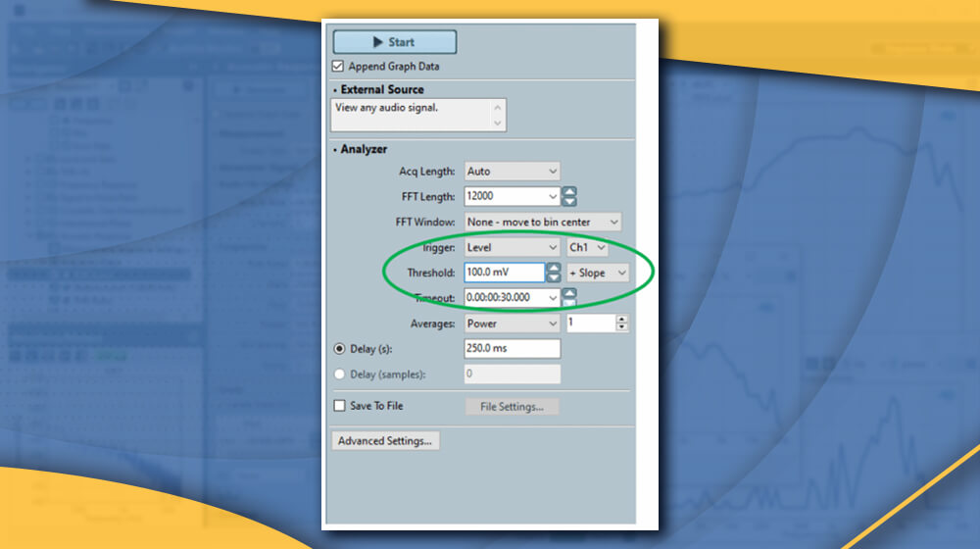Click the Averages count field showing 1
Image resolution: width=980 pixels, height=549 pixels.
[x=591, y=323]
